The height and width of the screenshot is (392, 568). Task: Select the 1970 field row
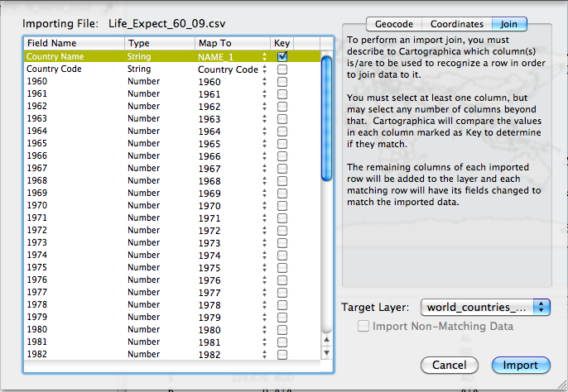pyautogui.click(x=75, y=206)
